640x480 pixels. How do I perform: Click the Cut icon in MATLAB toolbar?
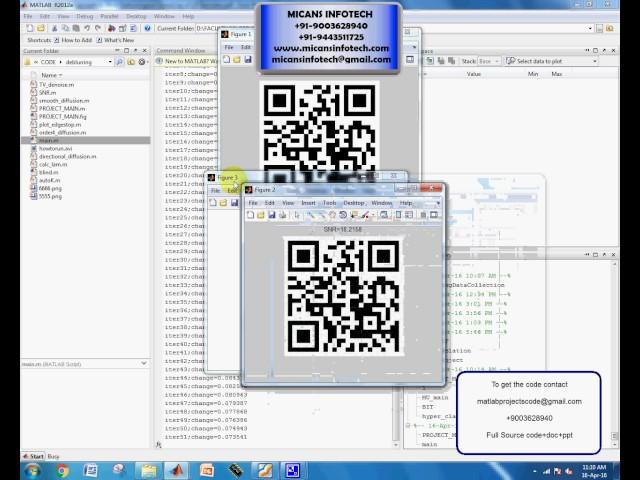click(x=54, y=28)
